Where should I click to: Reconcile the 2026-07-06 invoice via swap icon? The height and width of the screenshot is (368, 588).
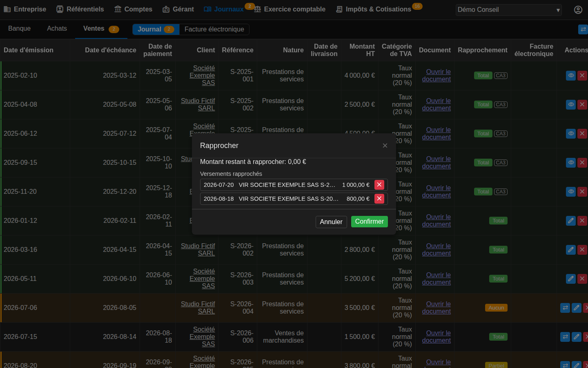565,308
